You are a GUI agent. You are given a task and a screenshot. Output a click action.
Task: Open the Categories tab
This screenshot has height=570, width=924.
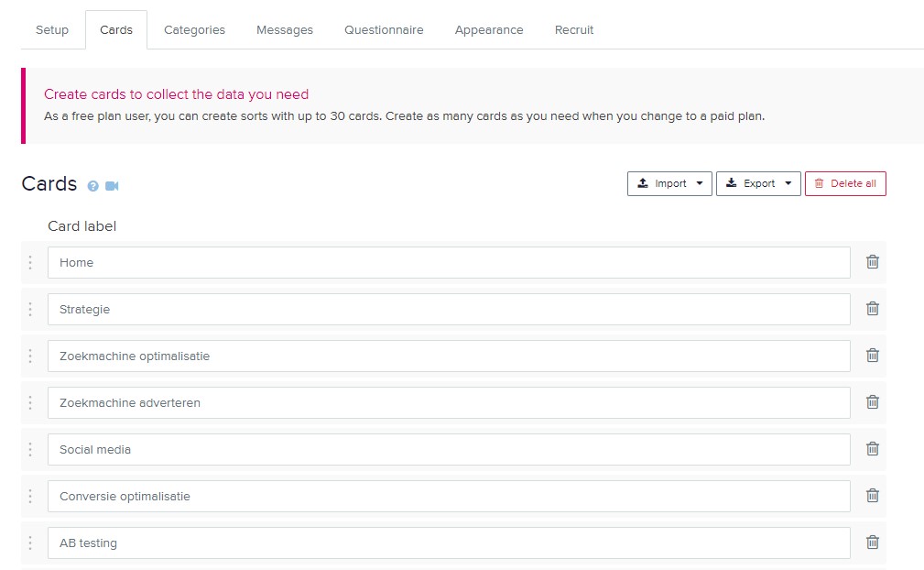point(194,30)
